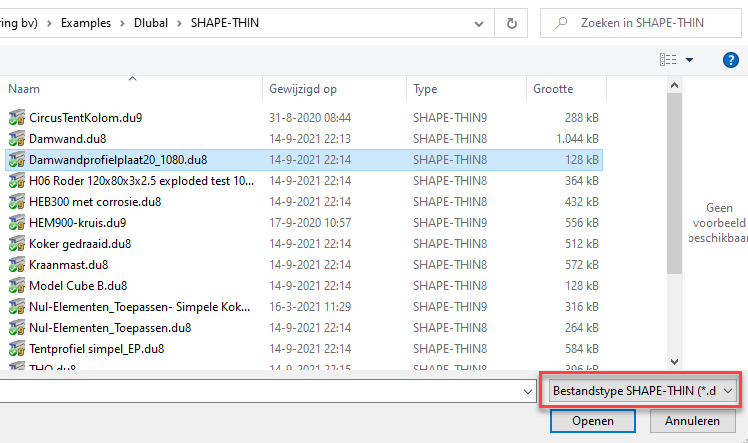The height and width of the screenshot is (443, 748).
Task: Click date 14-9-2021 22:13
Action: (310, 139)
